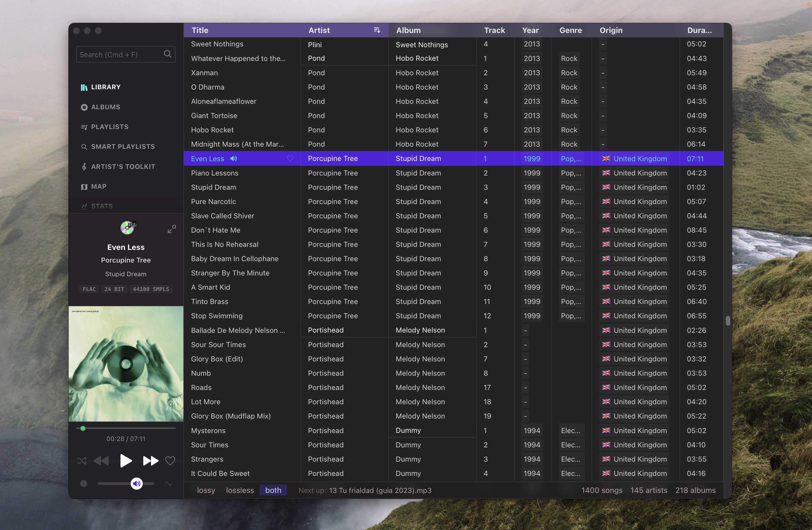Sort by the Title column header
The height and width of the screenshot is (530, 812).
point(200,30)
